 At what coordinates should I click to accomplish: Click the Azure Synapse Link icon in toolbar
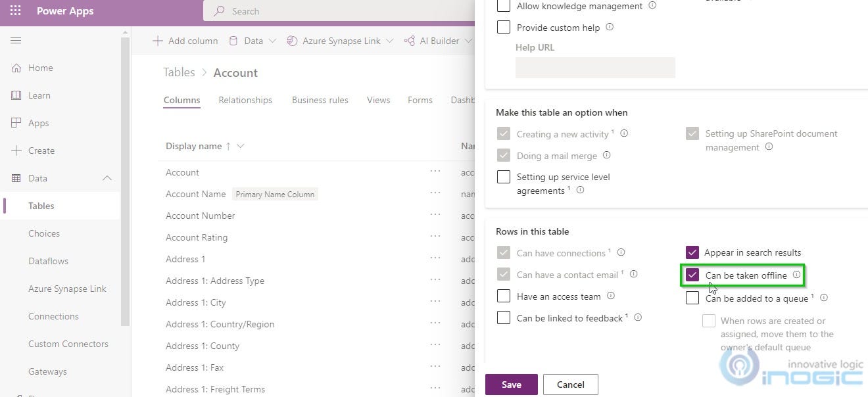coord(292,41)
